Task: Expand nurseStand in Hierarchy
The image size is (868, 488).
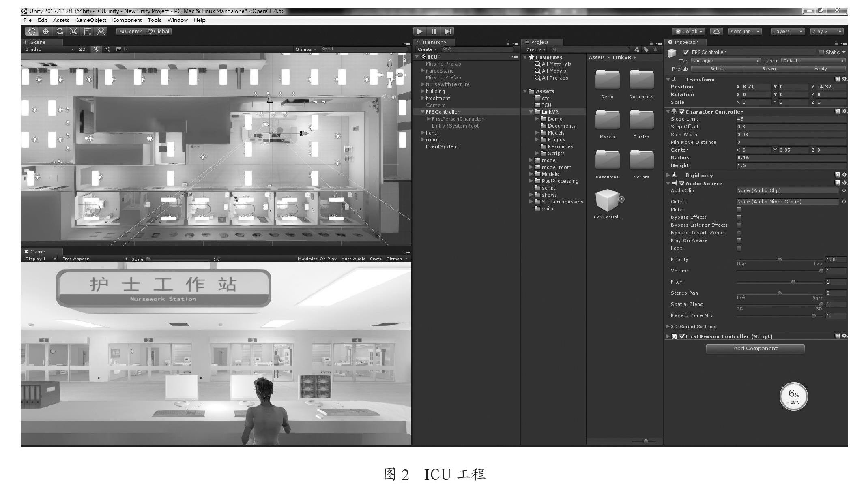Action: point(423,71)
